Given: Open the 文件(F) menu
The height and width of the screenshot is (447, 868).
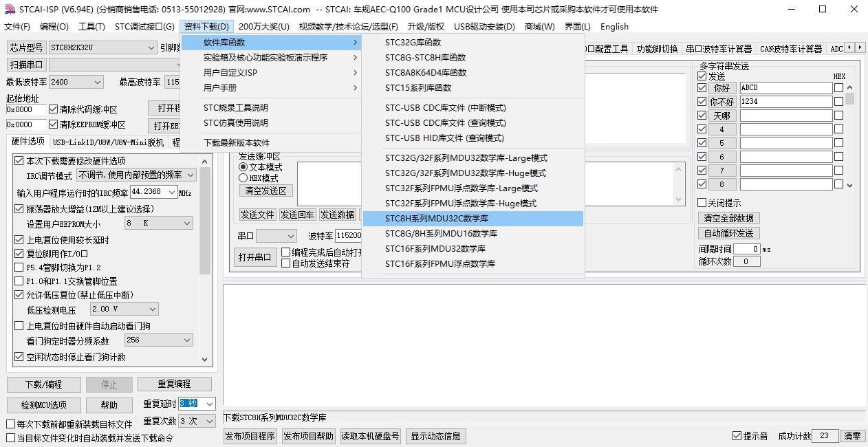Looking at the screenshot, I should point(17,27).
